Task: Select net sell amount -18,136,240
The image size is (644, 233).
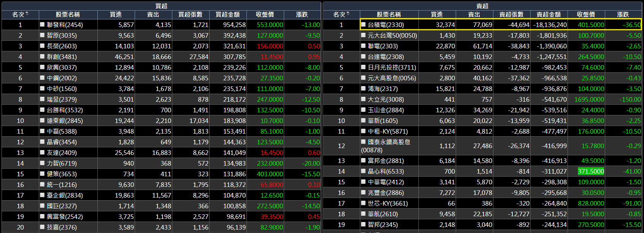Action: tap(550, 25)
